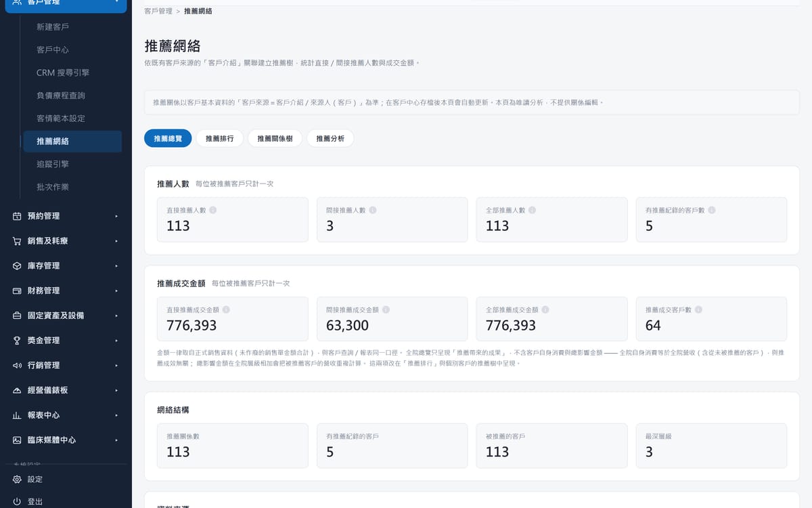Click the 推薦網絡 page heading
Screen dimensions: 812x508
point(173,46)
